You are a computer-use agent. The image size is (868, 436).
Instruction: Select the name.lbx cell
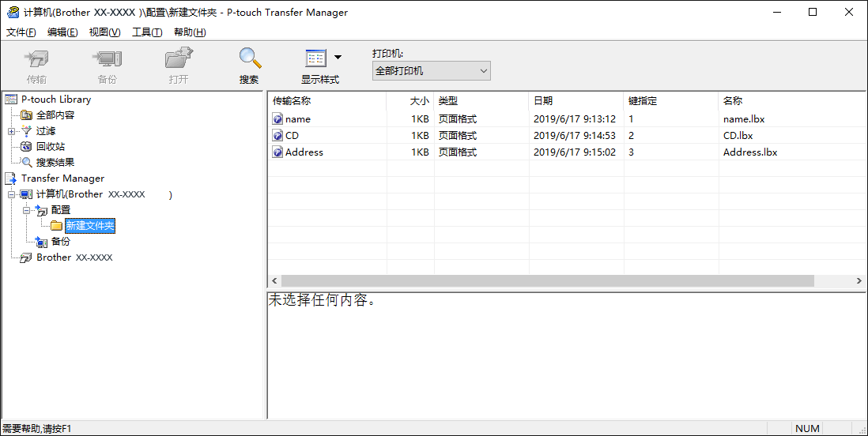point(744,119)
